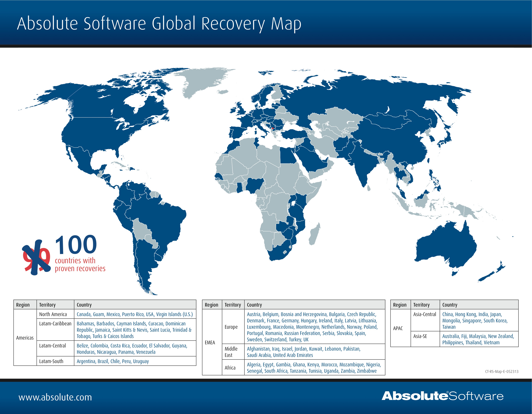The image size is (532, 414).
Task: Click the Middle East territory cell
Action: point(231,352)
